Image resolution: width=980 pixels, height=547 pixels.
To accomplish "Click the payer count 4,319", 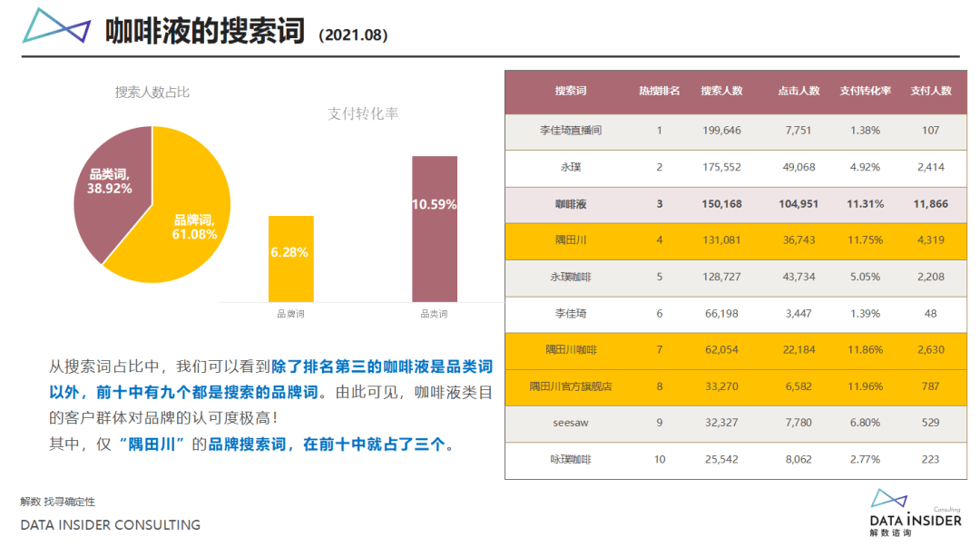I will 931,240.
